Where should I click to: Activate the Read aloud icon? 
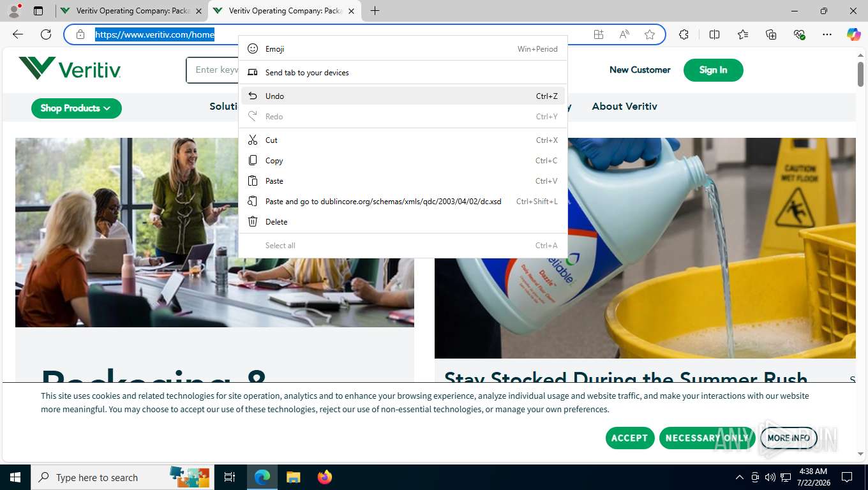(x=624, y=34)
